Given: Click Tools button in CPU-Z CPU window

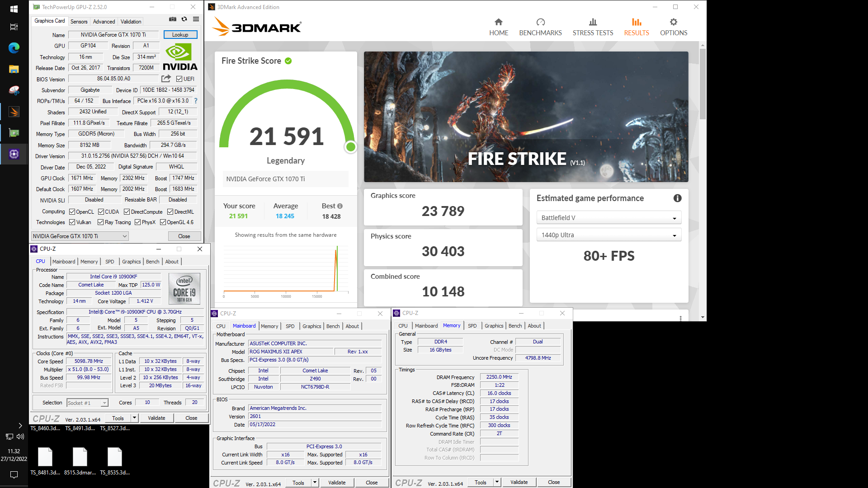Looking at the screenshot, I should pos(118,418).
